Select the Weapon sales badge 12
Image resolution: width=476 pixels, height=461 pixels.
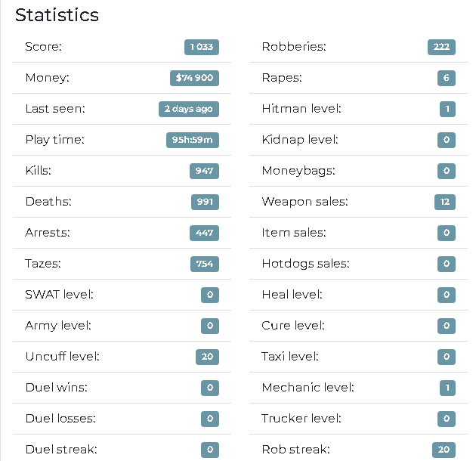[x=445, y=202]
